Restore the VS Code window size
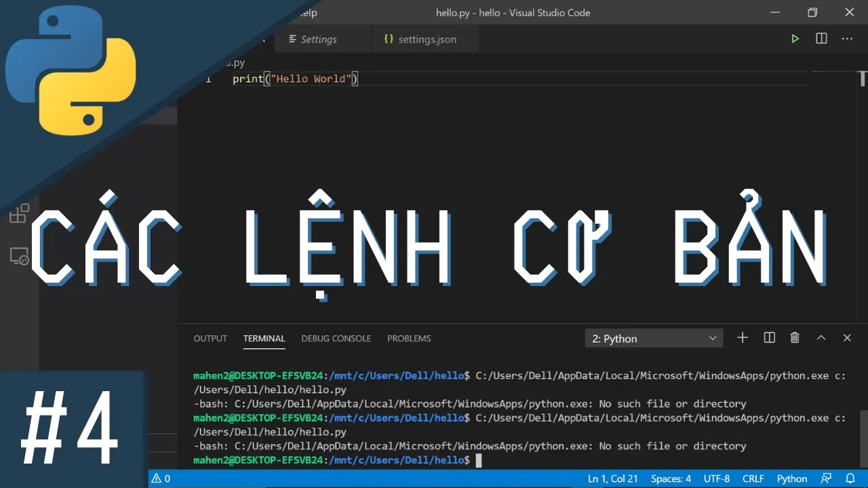Image resolution: width=868 pixels, height=488 pixels. (x=812, y=12)
